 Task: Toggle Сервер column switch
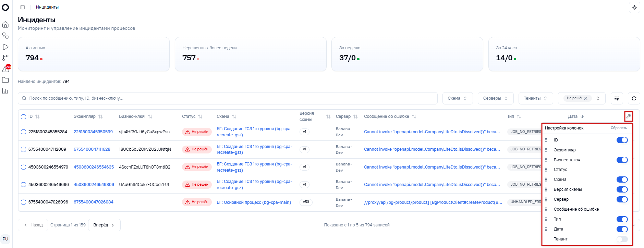click(x=622, y=199)
